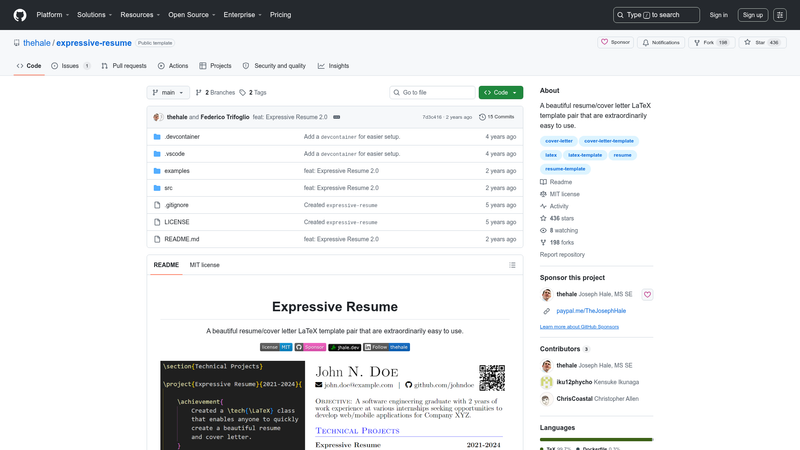The height and width of the screenshot is (450, 800).
Task: Open README outline list icon
Action: coord(512,265)
